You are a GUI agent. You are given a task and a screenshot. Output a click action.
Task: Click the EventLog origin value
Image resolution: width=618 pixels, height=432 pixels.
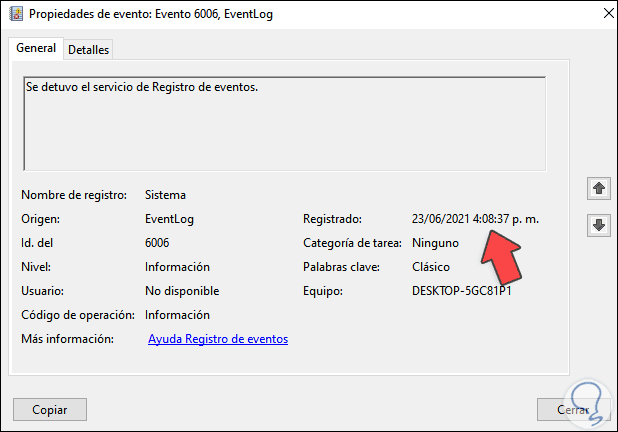(169, 219)
